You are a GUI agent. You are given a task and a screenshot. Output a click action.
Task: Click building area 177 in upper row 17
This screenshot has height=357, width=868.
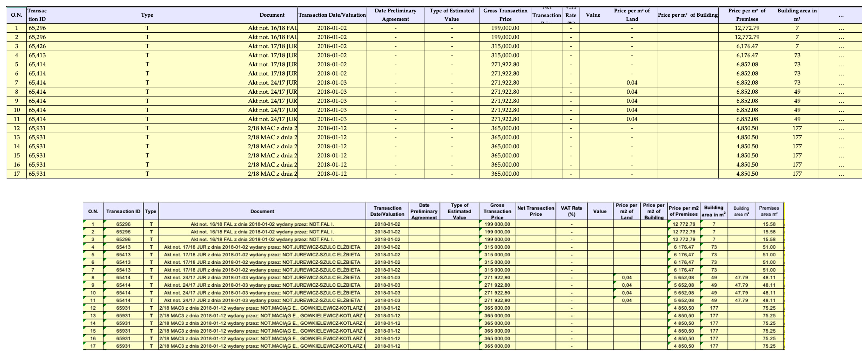[797, 174]
